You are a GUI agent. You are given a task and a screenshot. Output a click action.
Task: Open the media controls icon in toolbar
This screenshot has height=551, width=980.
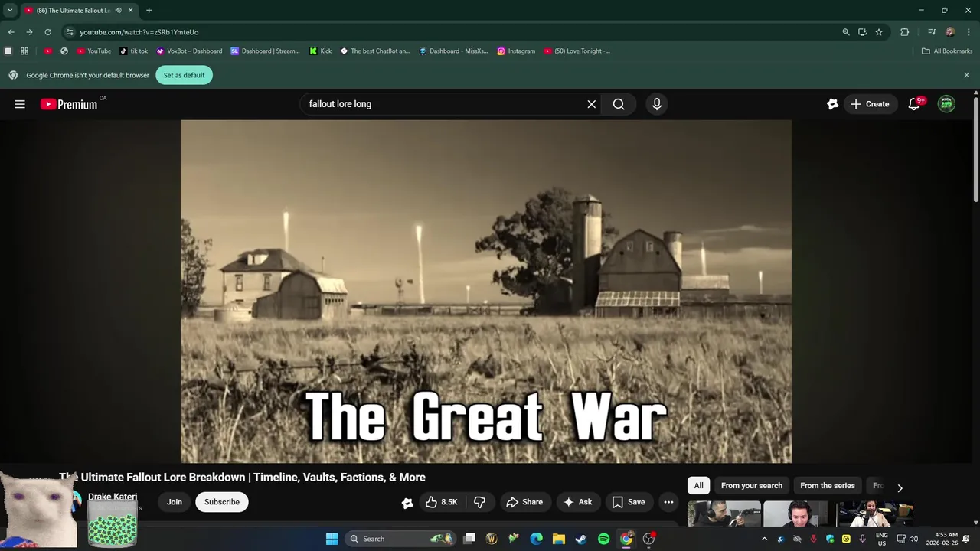(932, 32)
